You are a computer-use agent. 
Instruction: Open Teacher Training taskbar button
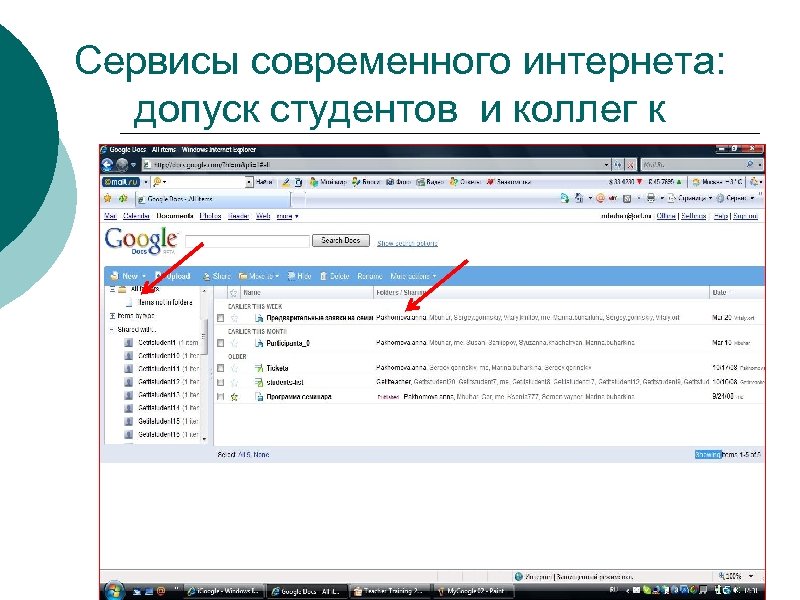[389, 591]
